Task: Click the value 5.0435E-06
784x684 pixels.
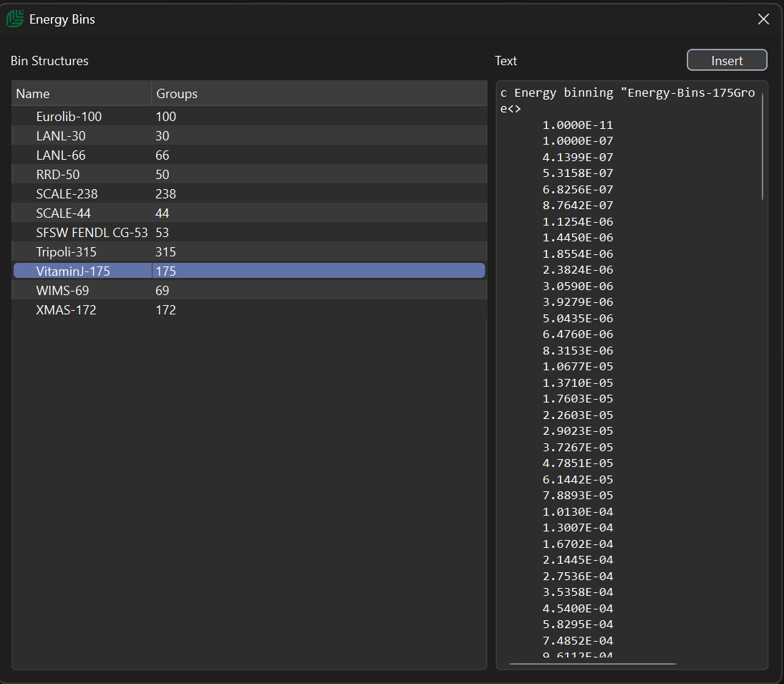Action: [578, 319]
